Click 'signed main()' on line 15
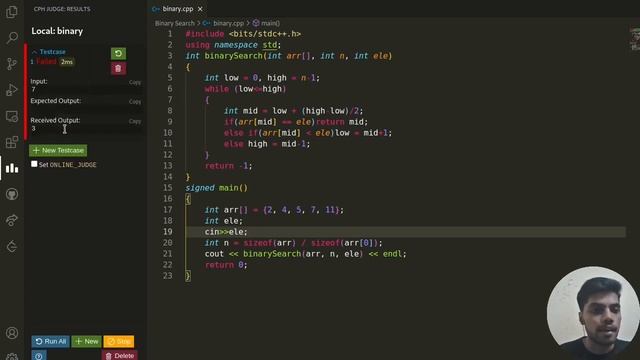640x360 pixels. [x=216, y=188]
